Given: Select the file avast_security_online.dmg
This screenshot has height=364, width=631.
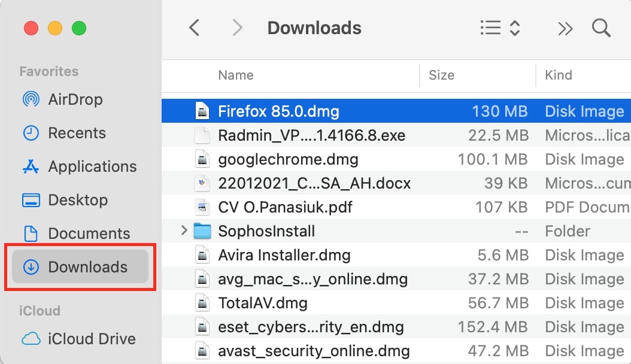Looking at the screenshot, I should pos(314,351).
